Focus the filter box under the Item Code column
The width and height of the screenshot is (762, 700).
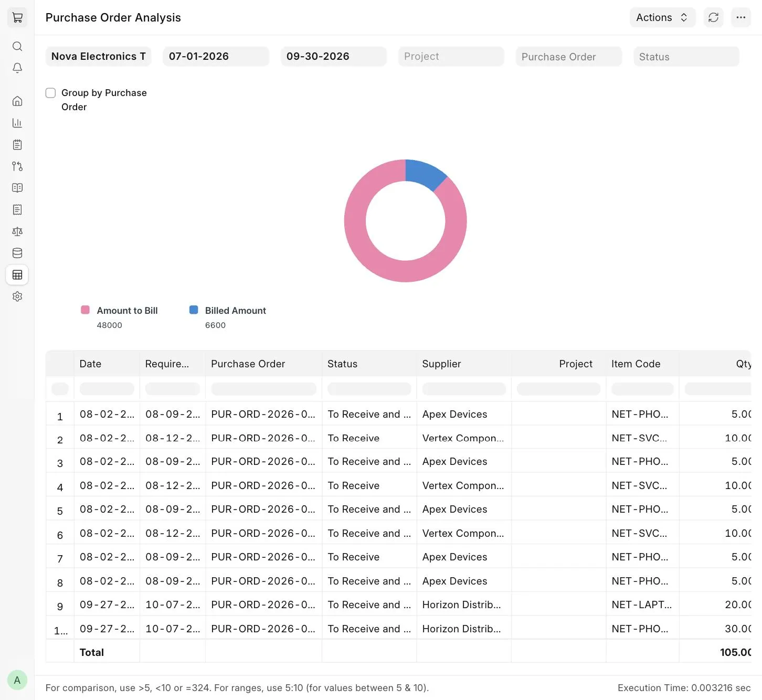(642, 389)
